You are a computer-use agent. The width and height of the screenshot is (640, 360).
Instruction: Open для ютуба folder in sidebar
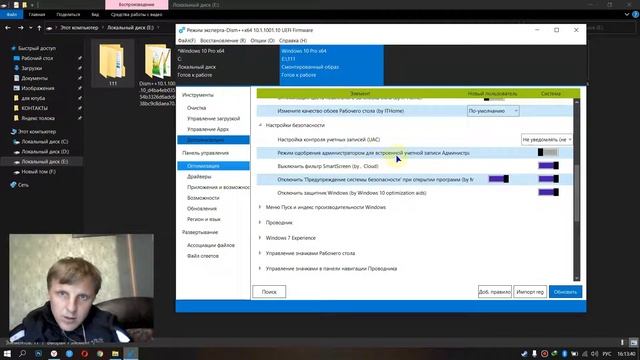(33, 98)
